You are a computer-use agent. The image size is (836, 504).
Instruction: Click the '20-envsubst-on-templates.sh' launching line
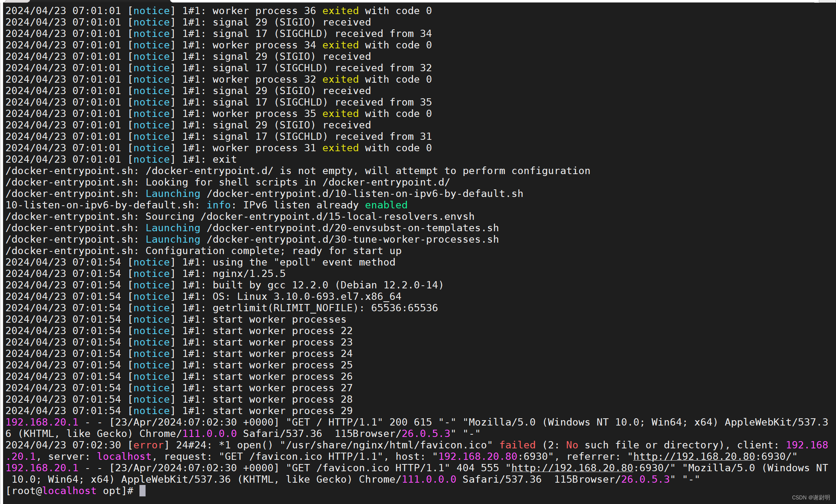click(x=252, y=228)
